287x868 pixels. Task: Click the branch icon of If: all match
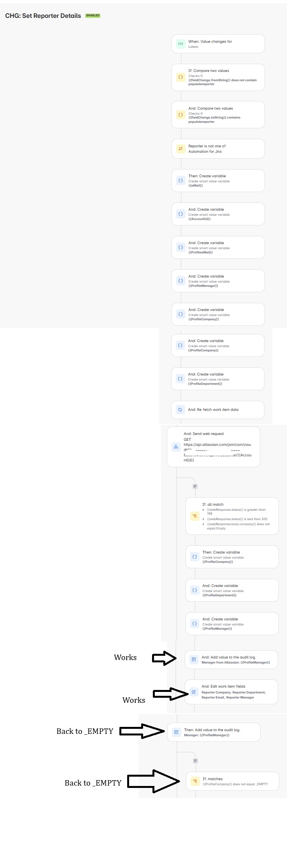coord(194,516)
